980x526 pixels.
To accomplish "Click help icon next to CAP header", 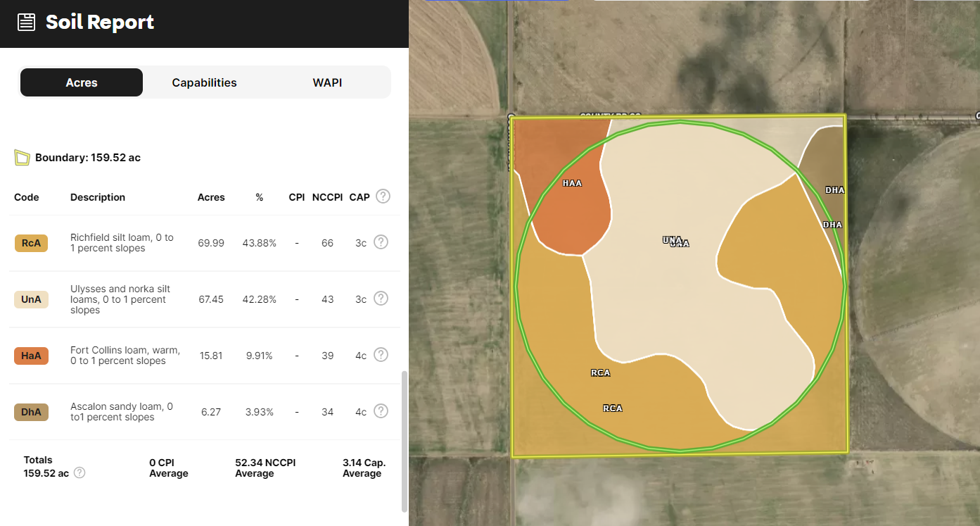I will [383, 196].
